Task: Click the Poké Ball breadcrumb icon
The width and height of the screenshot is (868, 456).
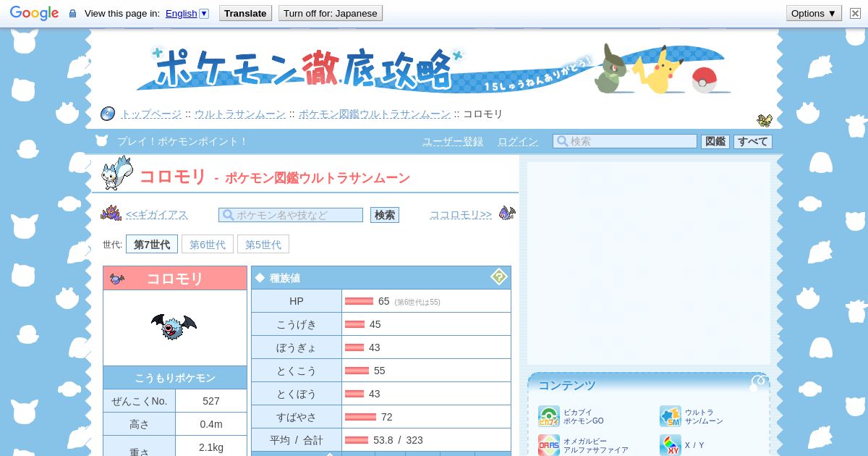Action: point(108,114)
